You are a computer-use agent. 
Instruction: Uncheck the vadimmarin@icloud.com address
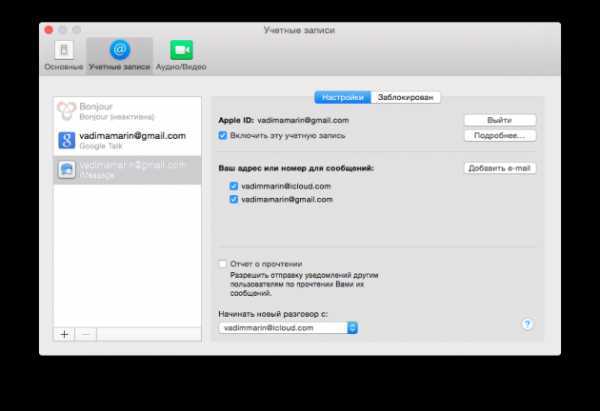tap(233, 186)
